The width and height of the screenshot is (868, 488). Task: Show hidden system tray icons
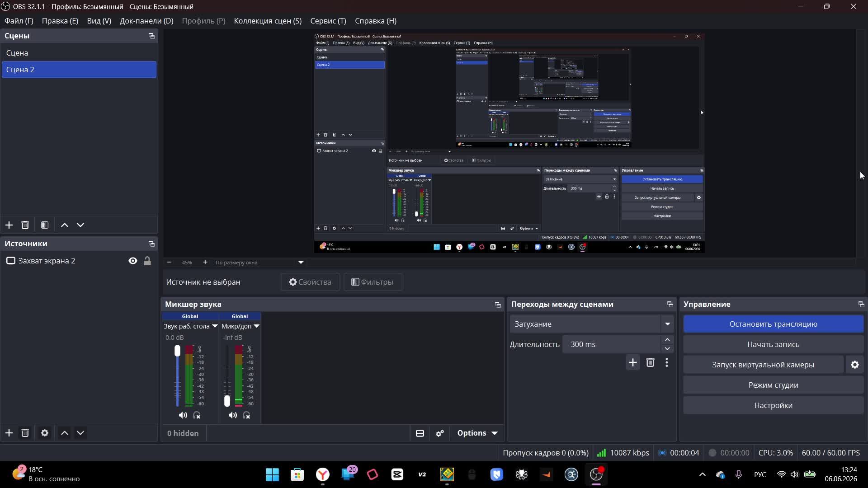tap(703, 474)
